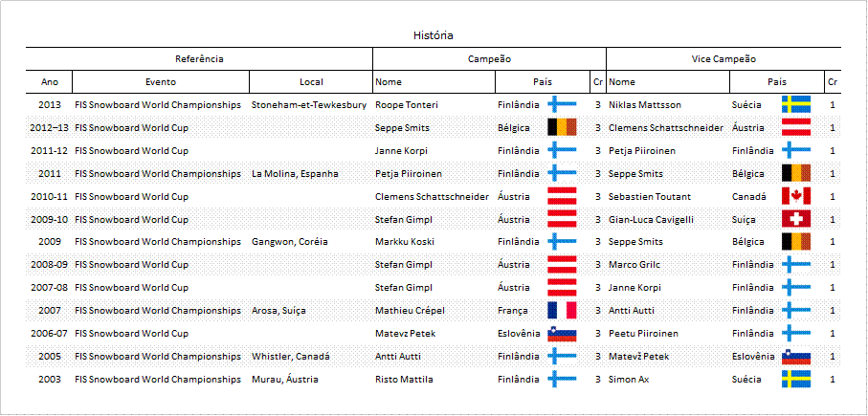
Task: Click the Belgium flag next to Seppe Smits champion
Action: [562, 128]
